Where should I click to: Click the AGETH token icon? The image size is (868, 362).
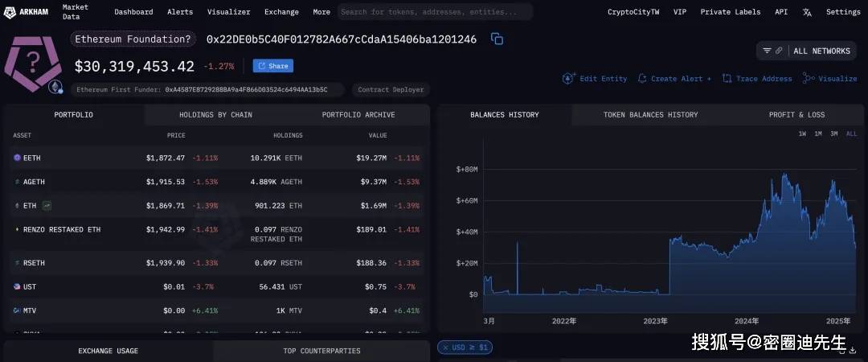click(17, 182)
